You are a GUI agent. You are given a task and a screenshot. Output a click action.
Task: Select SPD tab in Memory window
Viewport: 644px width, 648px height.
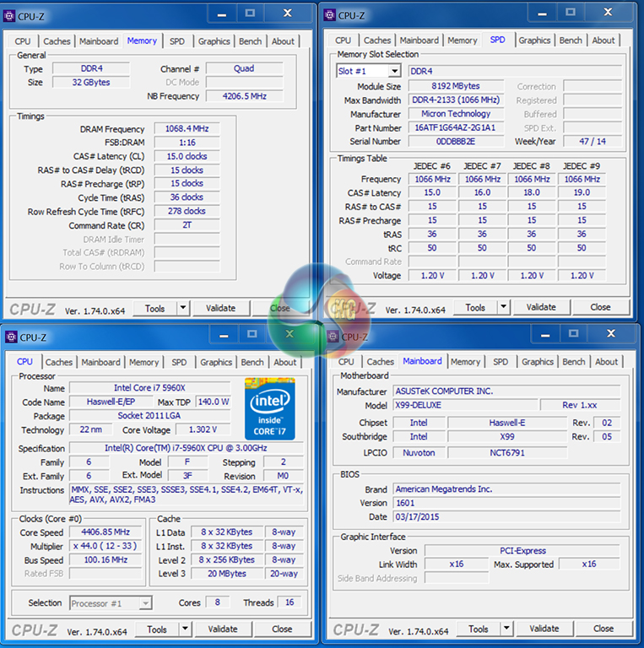[x=177, y=41]
